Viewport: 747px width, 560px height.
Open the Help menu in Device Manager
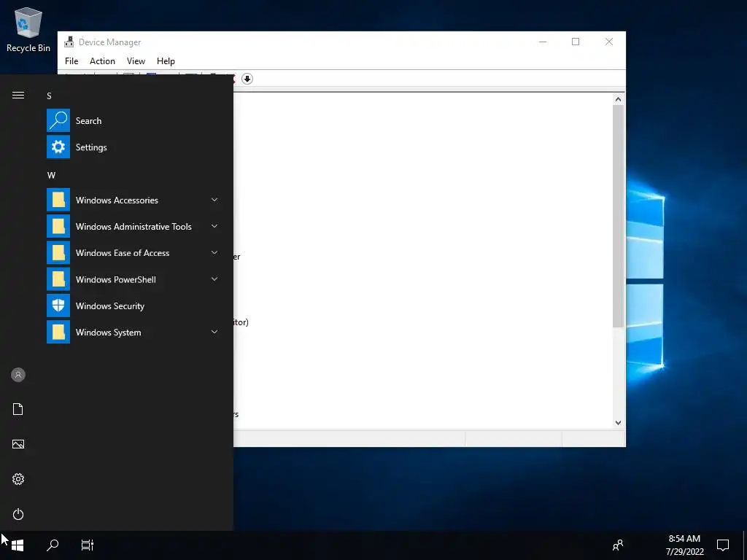[x=166, y=61]
